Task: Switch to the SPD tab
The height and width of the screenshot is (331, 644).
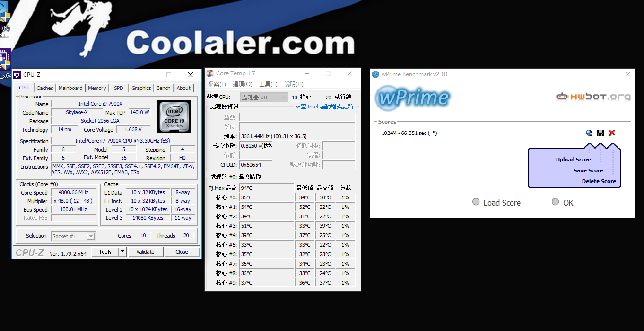Action: click(119, 88)
